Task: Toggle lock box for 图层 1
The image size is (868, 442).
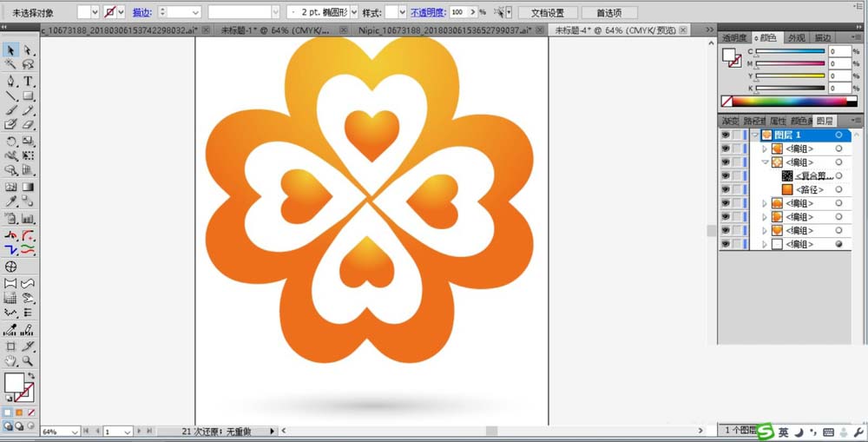Action: coord(737,135)
